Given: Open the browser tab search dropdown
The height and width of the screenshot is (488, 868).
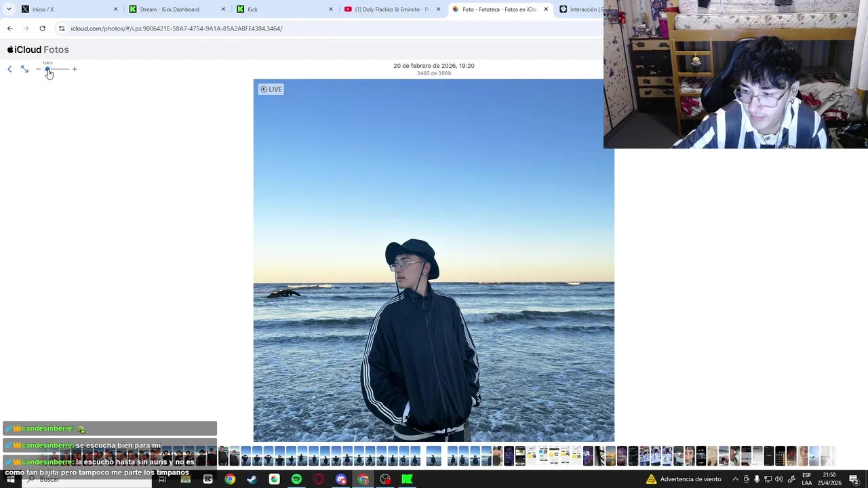Looking at the screenshot, I should pyautogui.click(x=9, y=9).
